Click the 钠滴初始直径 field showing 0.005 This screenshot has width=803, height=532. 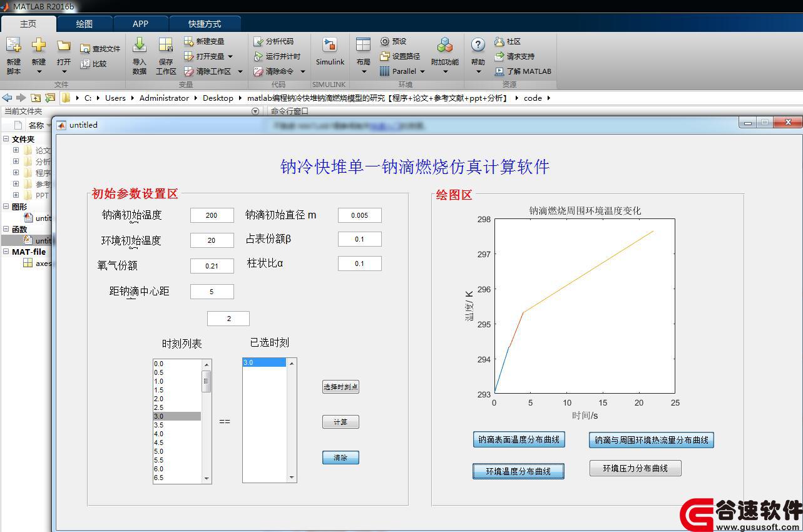coord(360,215)
